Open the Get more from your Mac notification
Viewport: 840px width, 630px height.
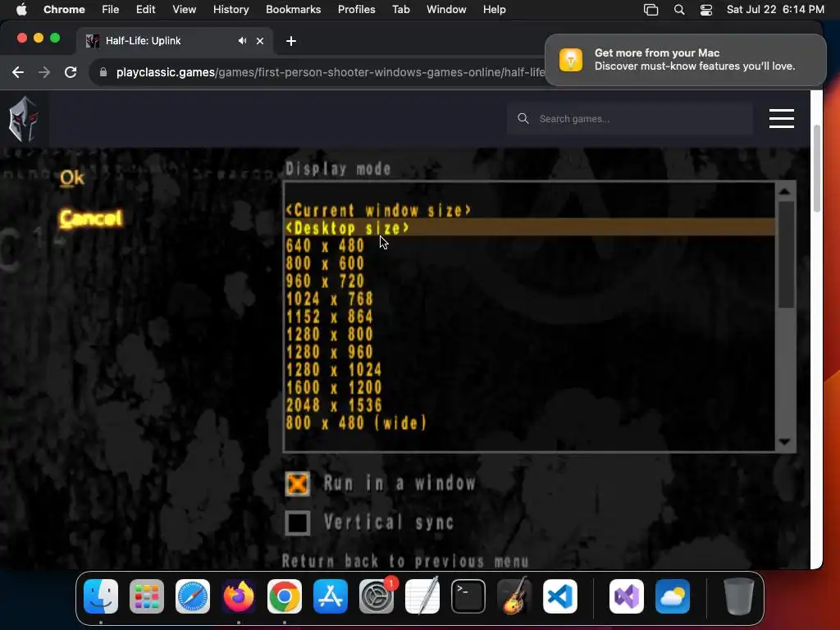(x=685, y=60)
